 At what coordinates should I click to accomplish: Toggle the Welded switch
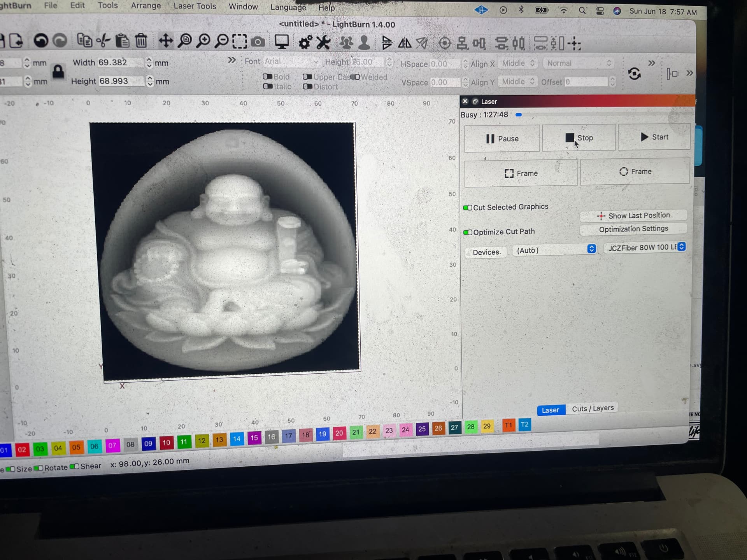pos(355,77)
